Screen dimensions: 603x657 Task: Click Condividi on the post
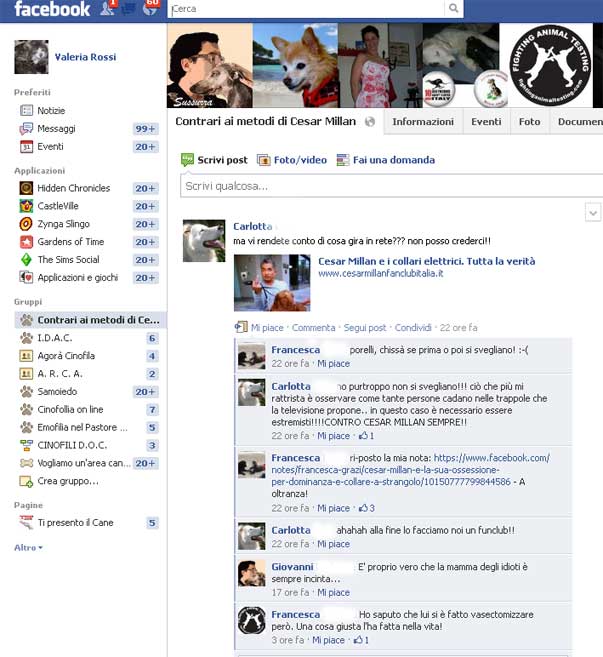413,328
